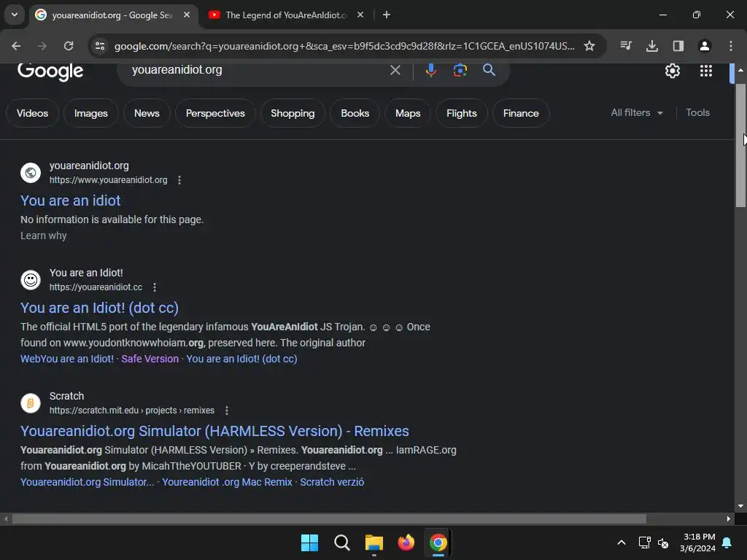
Task: Filter results by Maps
Action: point(408,113)
